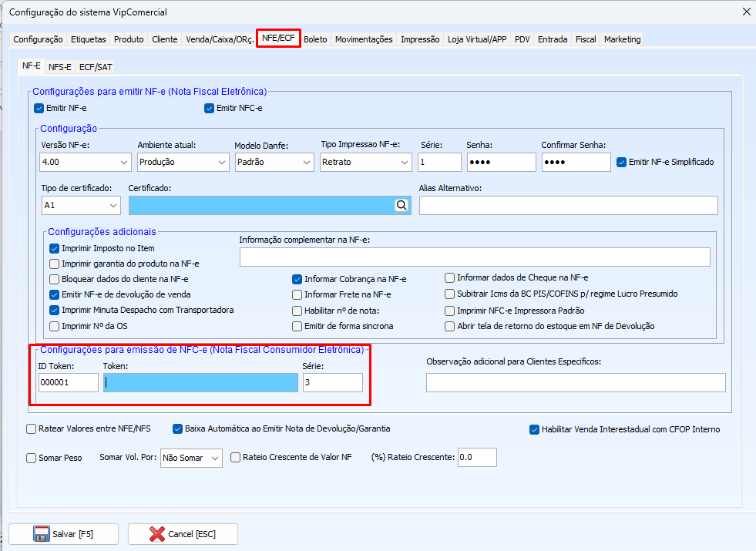
Task: Toggle the Emitir NFC-e checkbox
Action: click(209, 108)
